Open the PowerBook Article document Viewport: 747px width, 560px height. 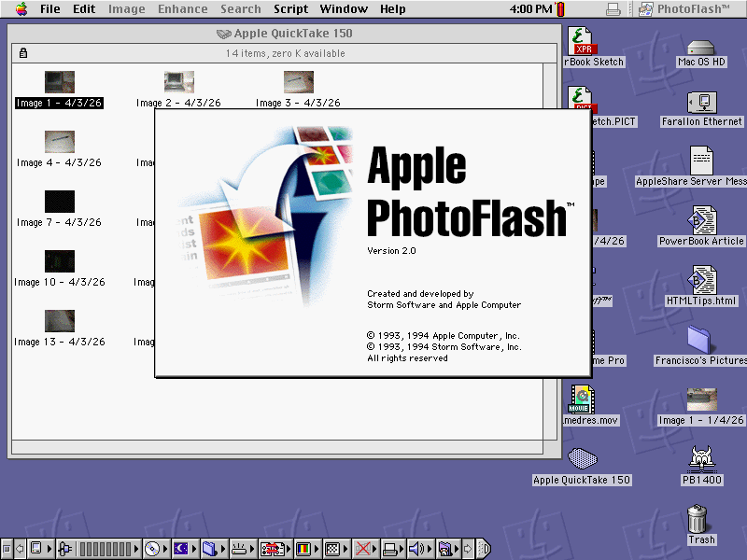pyautogui.click(x=700, y=224)
